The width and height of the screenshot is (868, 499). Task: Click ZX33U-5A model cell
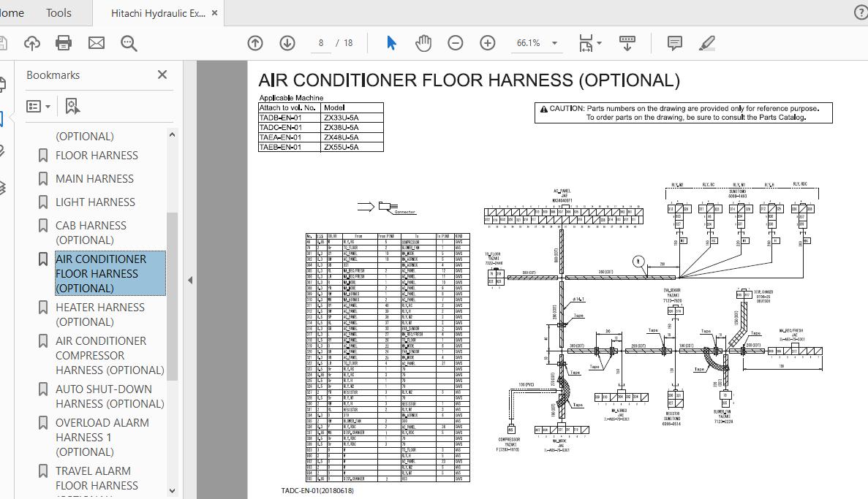(352, 118)
